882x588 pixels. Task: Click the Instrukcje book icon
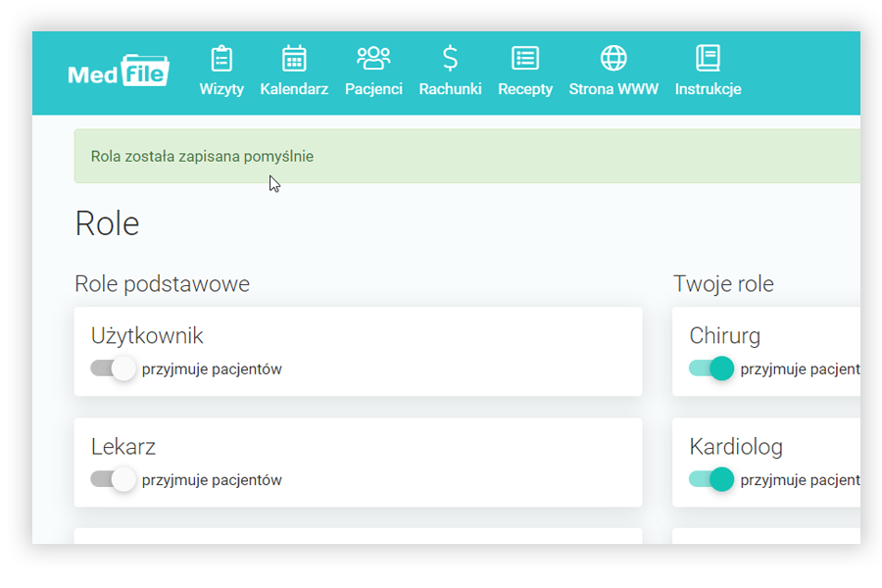(708, 59)
